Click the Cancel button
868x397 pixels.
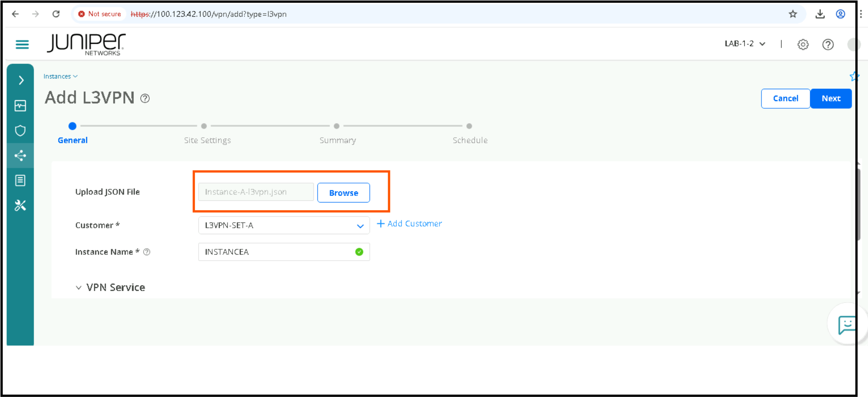point(785,98)
